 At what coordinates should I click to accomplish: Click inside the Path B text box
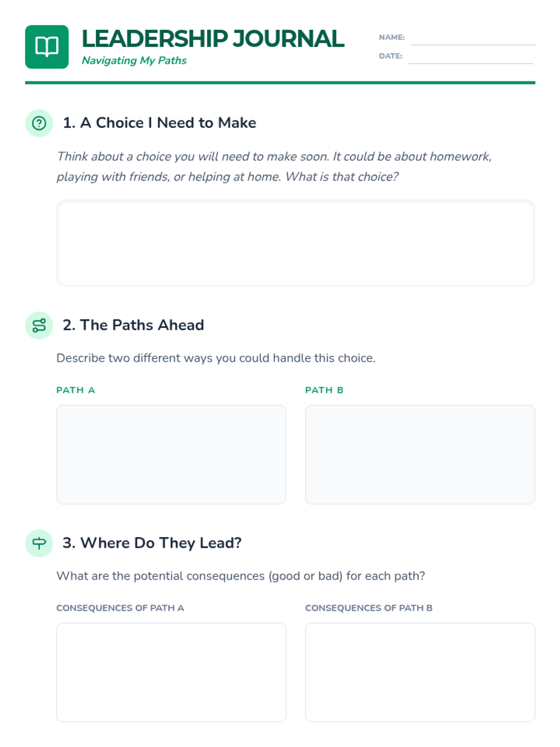[x=420, y=454]
